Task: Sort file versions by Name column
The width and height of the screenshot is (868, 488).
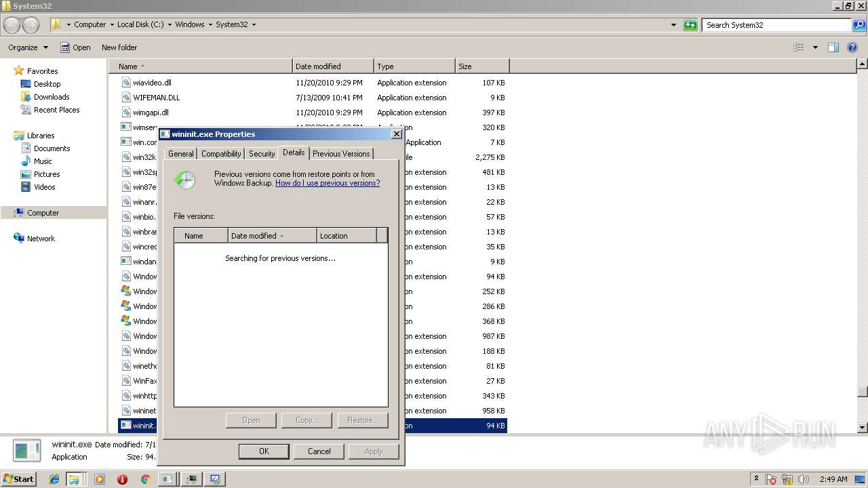Action: [x=201, y=236]
